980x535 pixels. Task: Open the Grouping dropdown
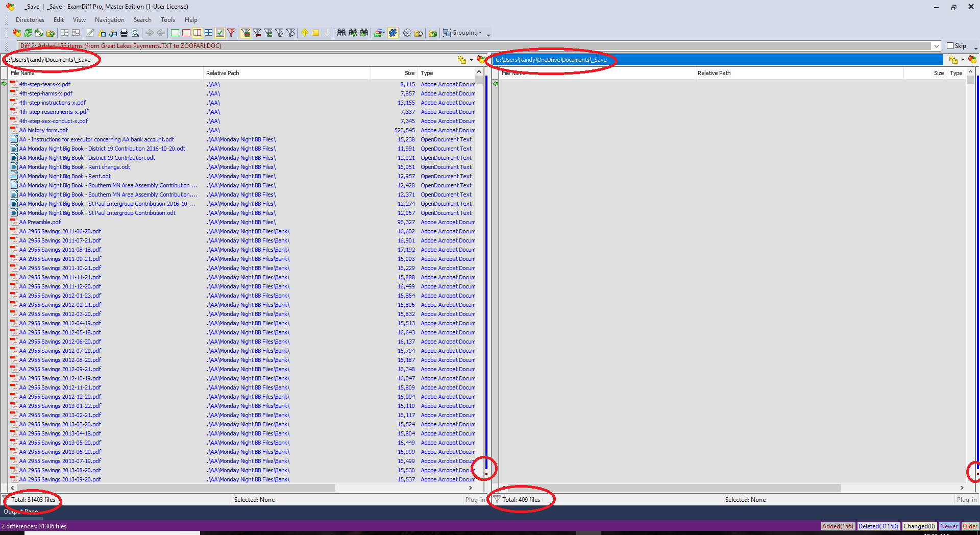tap(462, 33)
